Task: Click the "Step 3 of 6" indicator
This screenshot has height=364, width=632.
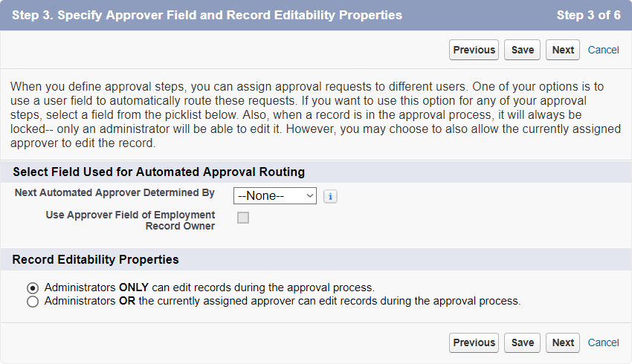Action: click(x=588, y=15)
